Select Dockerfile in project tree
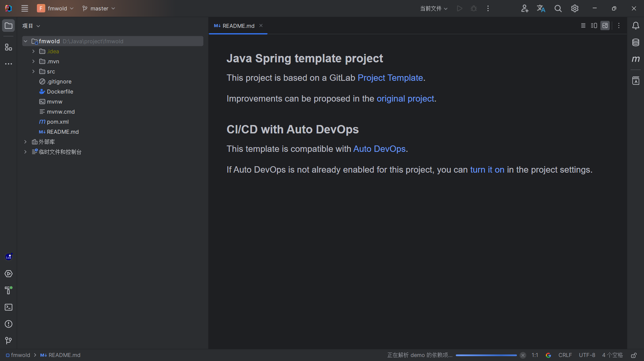 coord(56,92)
